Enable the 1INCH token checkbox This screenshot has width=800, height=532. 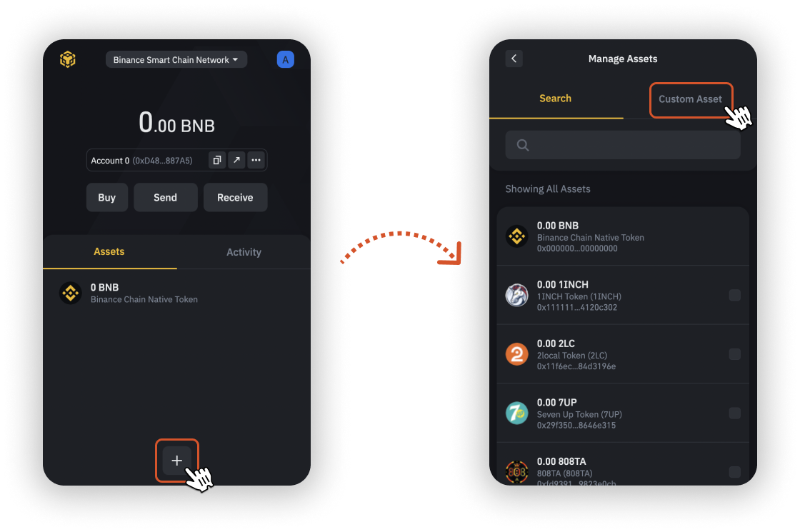point(735,296)
